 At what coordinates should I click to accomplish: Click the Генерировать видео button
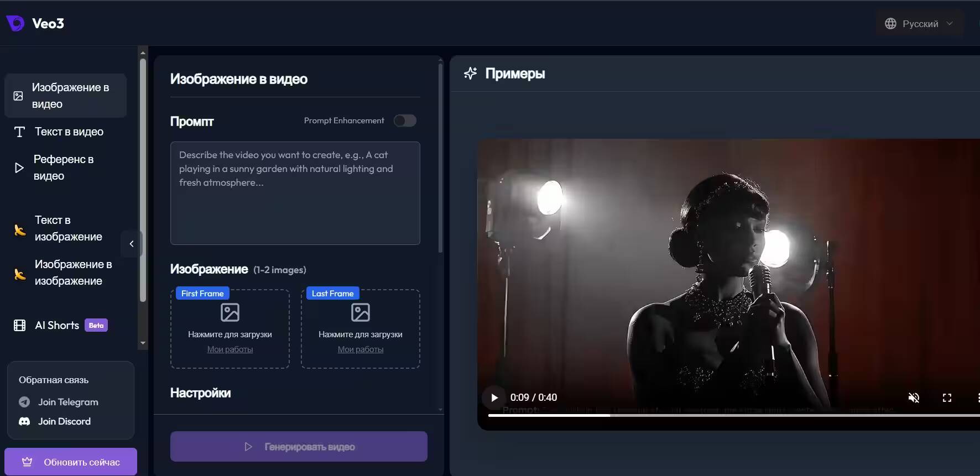click(299, 446)
